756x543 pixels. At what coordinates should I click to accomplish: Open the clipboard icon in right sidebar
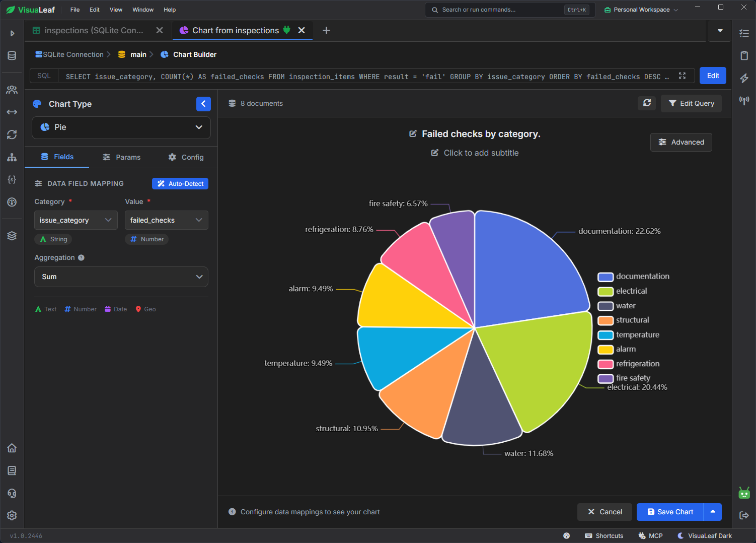[744, 55]
